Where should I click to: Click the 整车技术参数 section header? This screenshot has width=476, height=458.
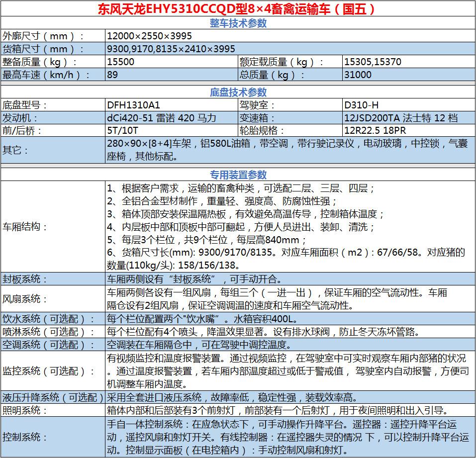coord(238,23)
